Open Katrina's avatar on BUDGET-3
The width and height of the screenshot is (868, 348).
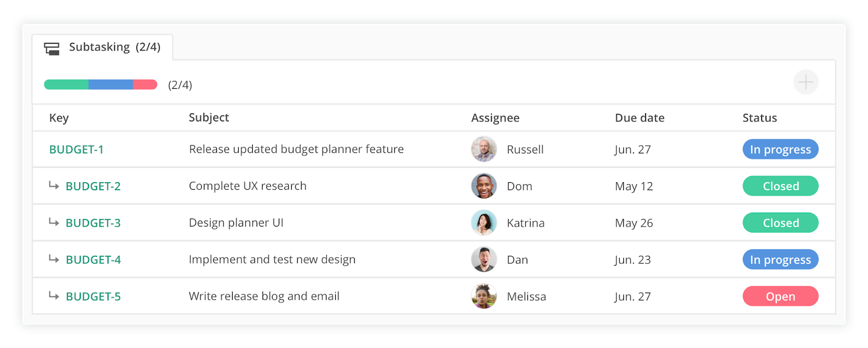[x=484, y=223]
